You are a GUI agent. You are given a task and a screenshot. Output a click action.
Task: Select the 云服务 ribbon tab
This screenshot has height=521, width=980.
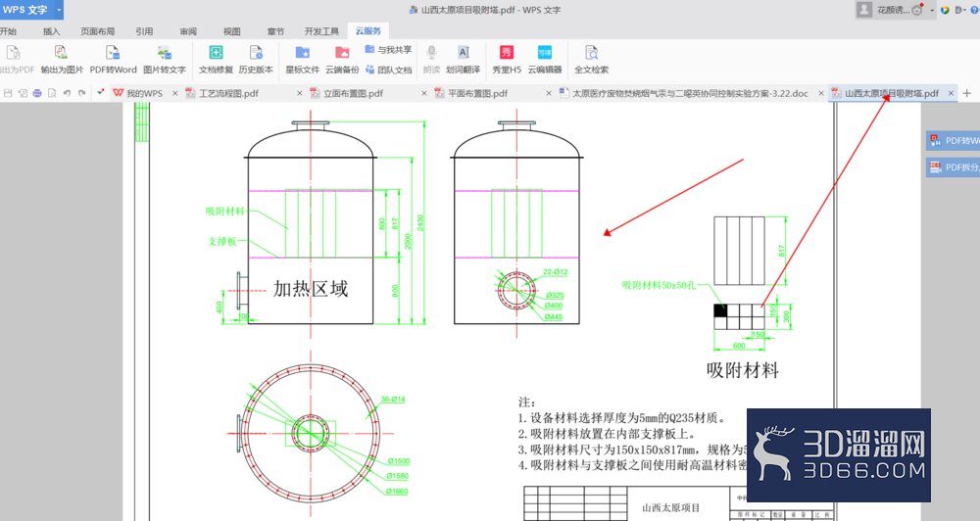coord(368,30)
